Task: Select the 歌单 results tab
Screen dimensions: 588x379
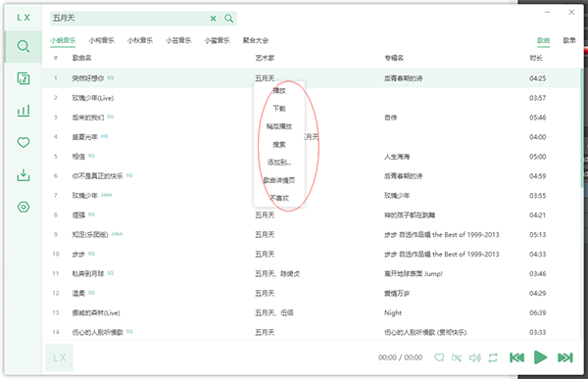Action: 569,40
